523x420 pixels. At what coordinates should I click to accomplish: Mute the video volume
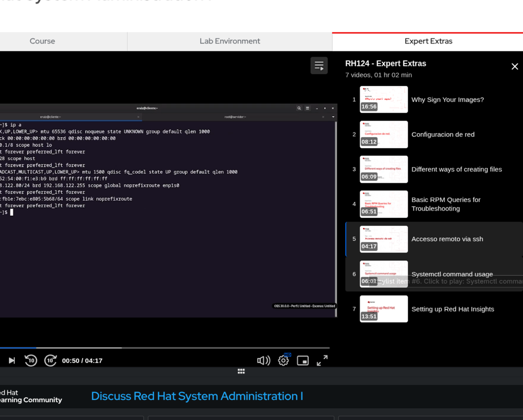coord(263,360)
